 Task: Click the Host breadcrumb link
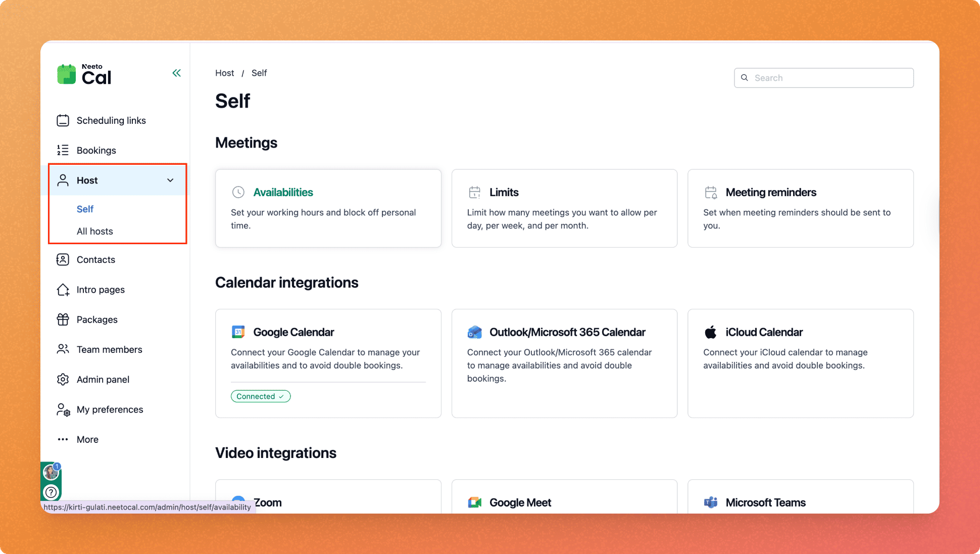pyautogui.click(x=224, y=73)
